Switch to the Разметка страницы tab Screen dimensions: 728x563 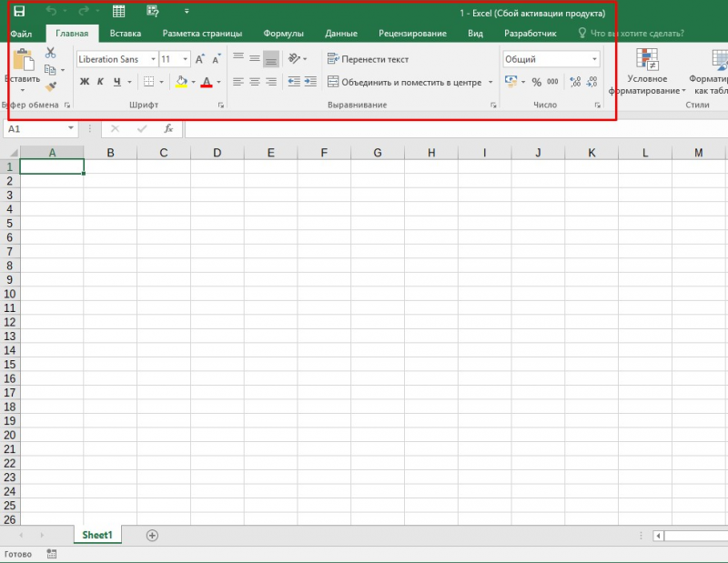click(x=202, y=34)
